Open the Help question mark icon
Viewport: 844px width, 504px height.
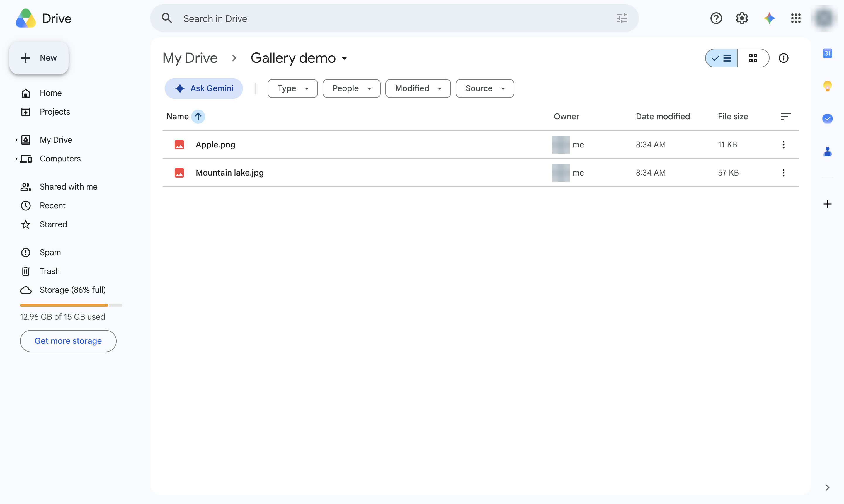716,18
